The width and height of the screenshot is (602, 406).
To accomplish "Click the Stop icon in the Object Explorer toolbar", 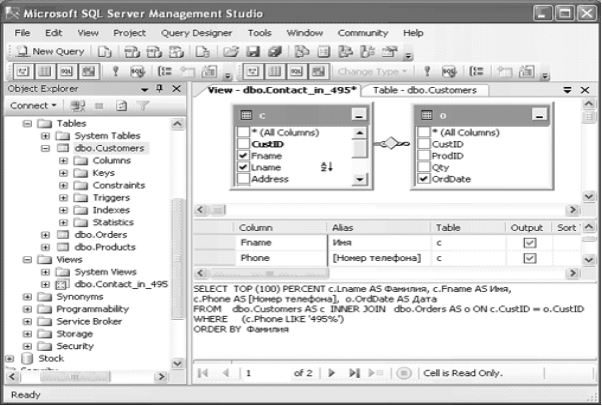I will click(x=99, y=106).
